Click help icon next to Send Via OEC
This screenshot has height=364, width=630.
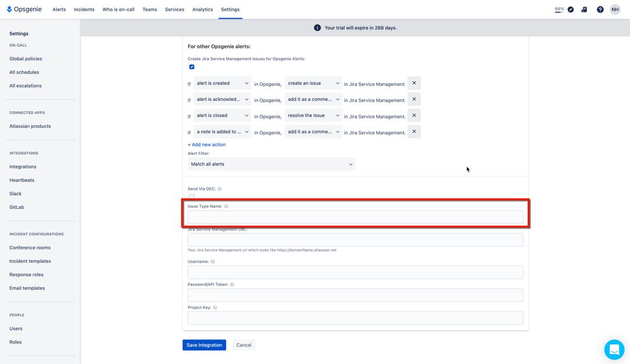coord(220,189)
